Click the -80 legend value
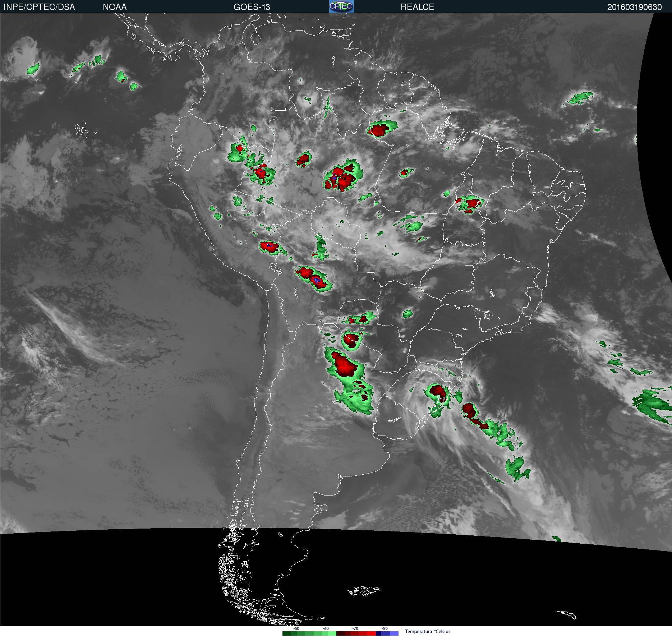 coord(385,628)
